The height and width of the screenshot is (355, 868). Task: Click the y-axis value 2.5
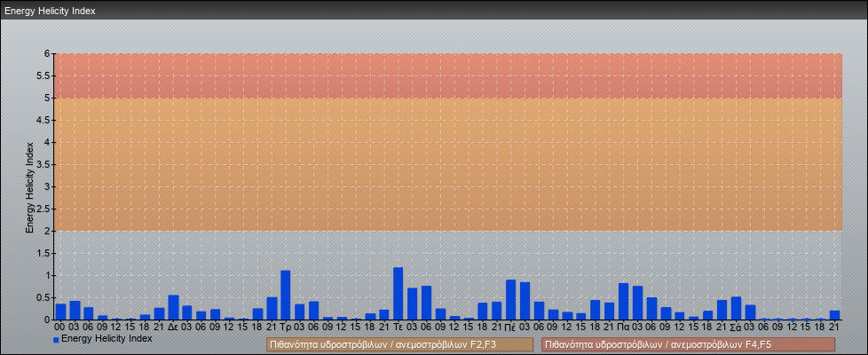pos(44,209)
